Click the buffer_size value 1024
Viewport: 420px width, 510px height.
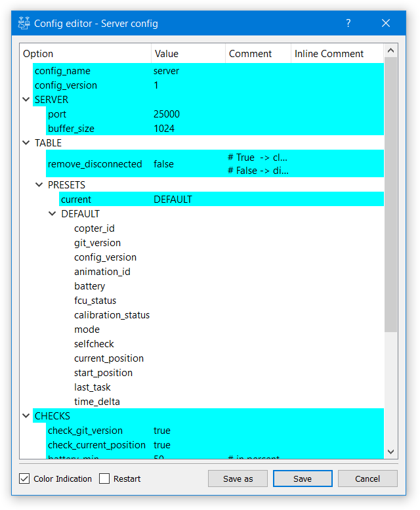[x=164, y=128]
